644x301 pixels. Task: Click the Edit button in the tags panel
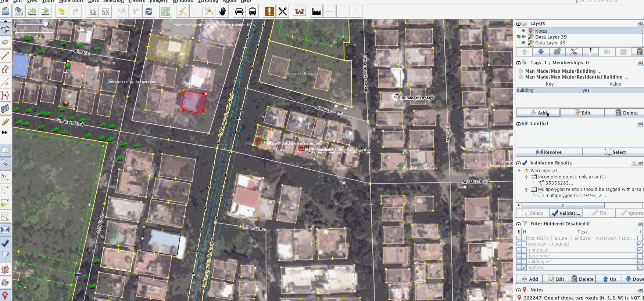coord(582,113)
